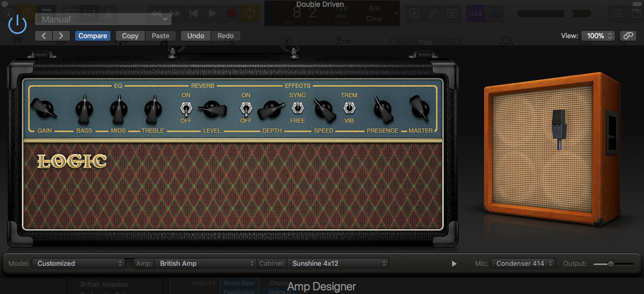Click the Reverb LEVEL knob
The width and height of the screenshot is (644, 294).
click(212, 109)
